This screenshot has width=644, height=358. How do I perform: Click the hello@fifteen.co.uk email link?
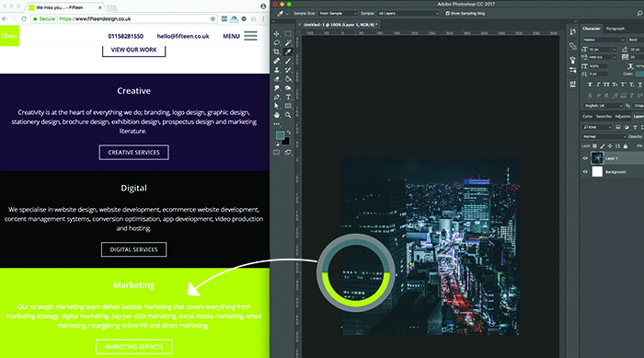183,36
